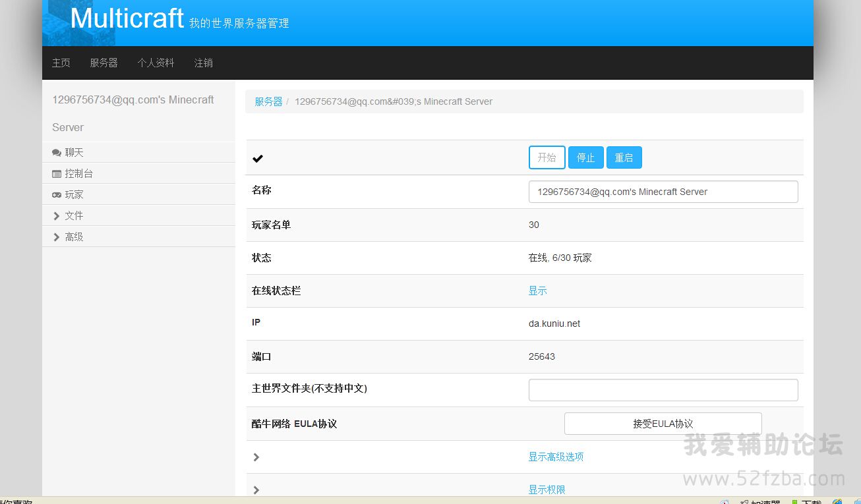Click the 显示高级选项 link
The width and height of the screenshot is (861, 504).
point(556,457)
